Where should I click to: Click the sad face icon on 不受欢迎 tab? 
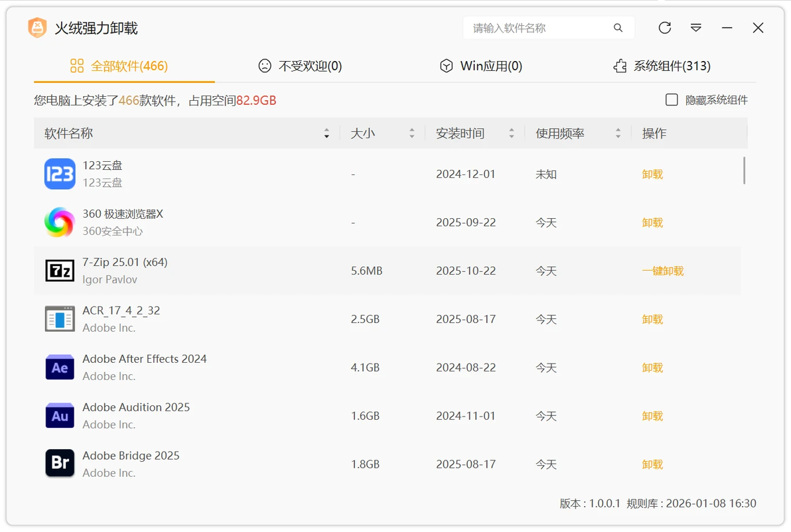[265, 66]
